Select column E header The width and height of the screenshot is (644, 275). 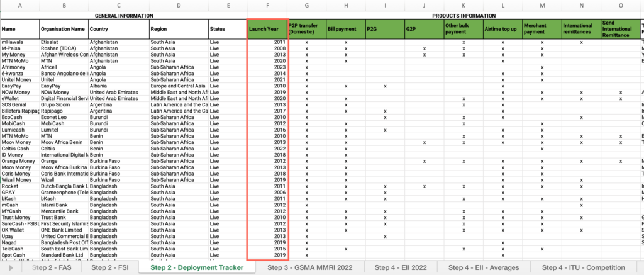click(228, 5)
